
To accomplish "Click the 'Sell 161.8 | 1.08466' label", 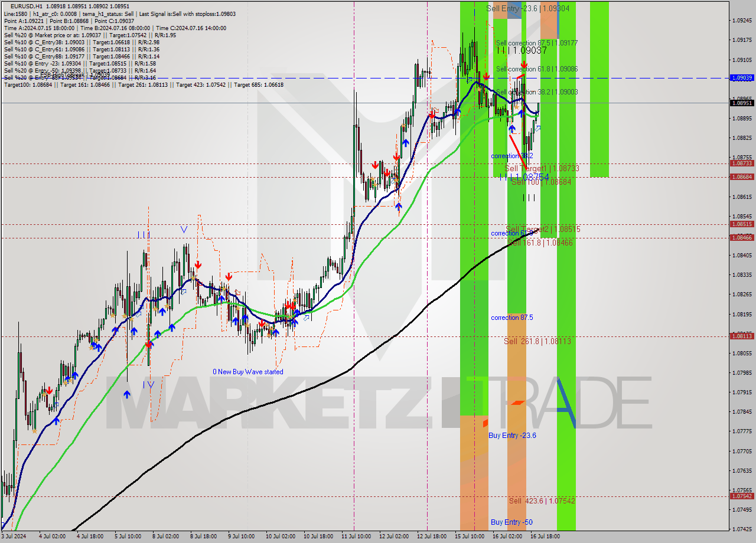I will tap(540, 243).
